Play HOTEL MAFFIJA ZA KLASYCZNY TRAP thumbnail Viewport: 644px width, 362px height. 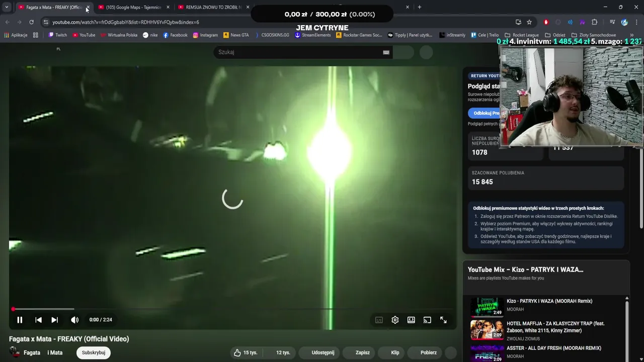[x=487, y=330]
